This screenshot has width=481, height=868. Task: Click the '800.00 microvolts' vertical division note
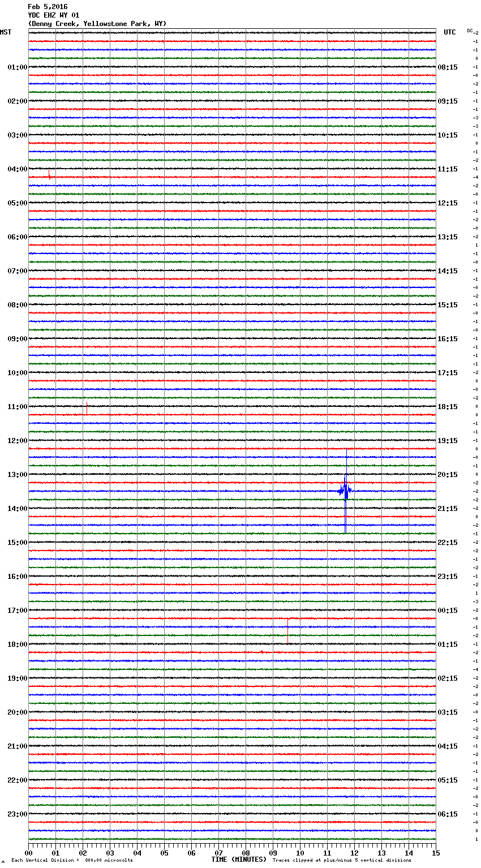pyautogui.click(x=109, y=861)
